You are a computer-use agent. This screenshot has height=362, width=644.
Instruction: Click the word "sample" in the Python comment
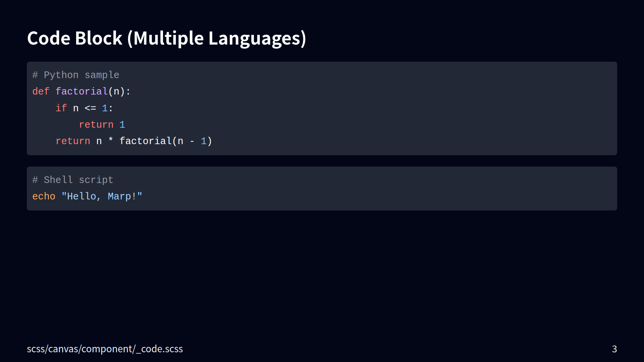pos(102,75)
